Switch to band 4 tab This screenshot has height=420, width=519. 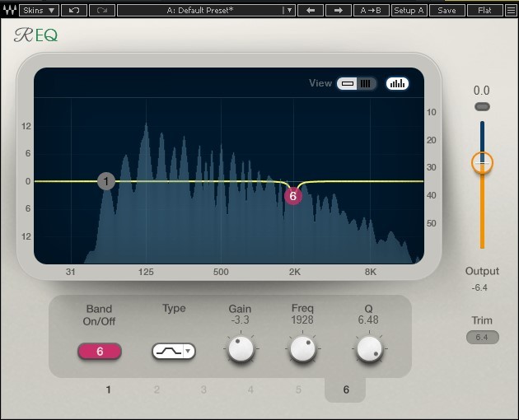(250, 390)
